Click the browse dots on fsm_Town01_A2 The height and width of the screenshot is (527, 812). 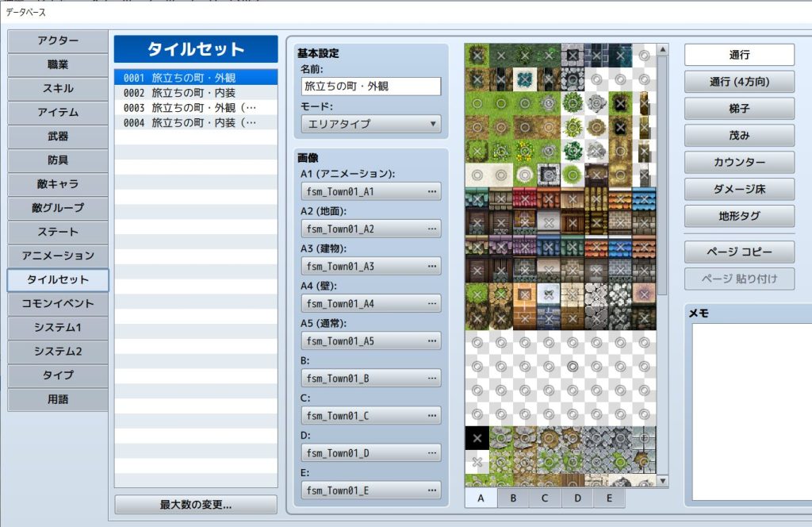coord(431,229)
